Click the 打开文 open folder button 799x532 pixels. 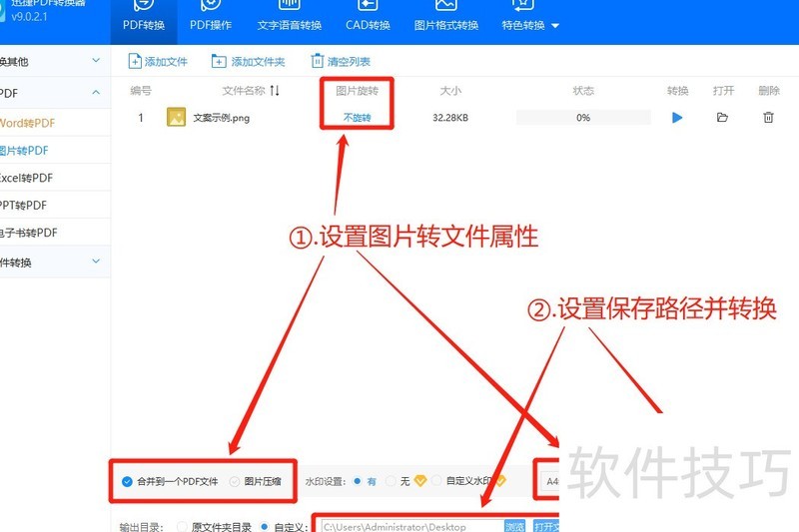(x=546, y=526)
